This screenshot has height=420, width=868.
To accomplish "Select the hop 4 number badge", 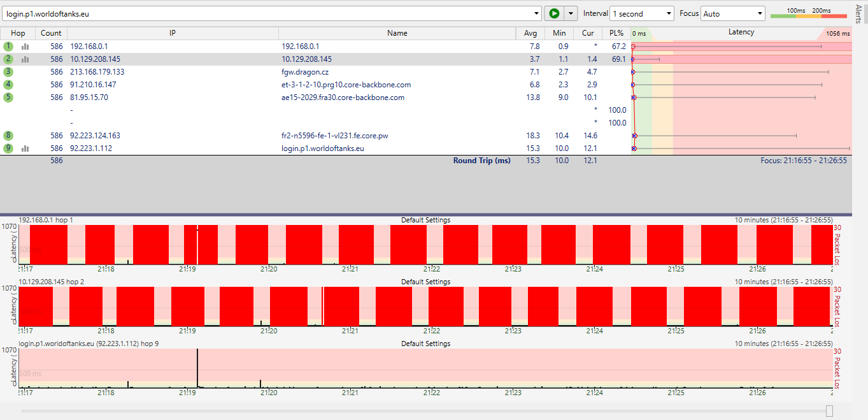I will [8, 85].
